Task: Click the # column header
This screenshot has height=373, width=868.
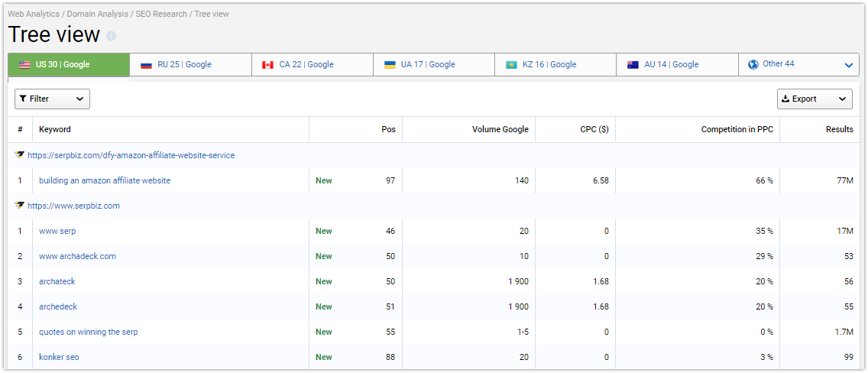Action: (20, 129)
